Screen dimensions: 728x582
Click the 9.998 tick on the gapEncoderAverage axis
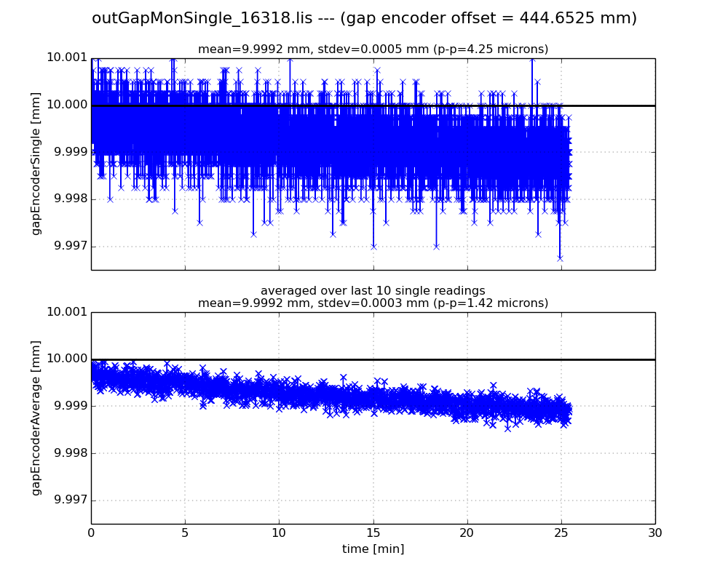point(68,453)
